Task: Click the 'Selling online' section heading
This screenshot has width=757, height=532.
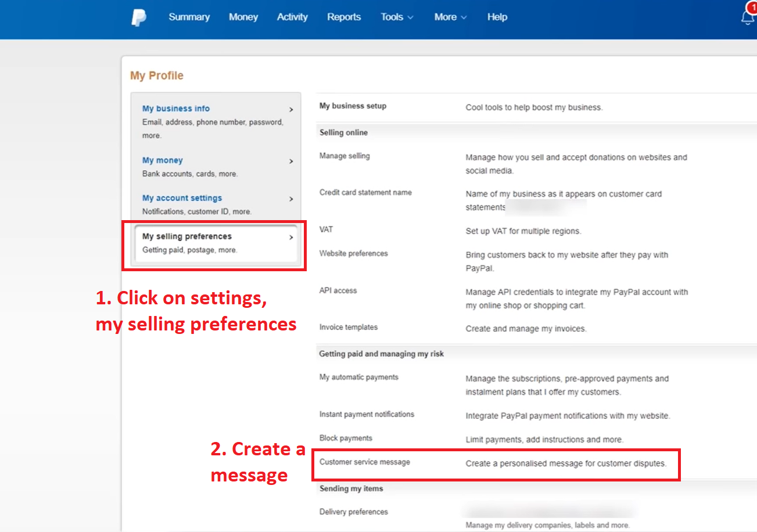Action: tap(343, 132)
